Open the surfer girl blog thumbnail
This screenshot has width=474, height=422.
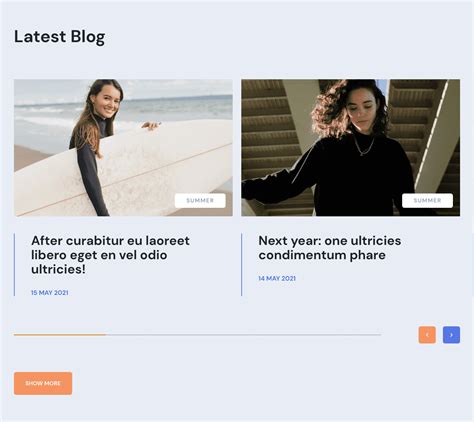123,148
